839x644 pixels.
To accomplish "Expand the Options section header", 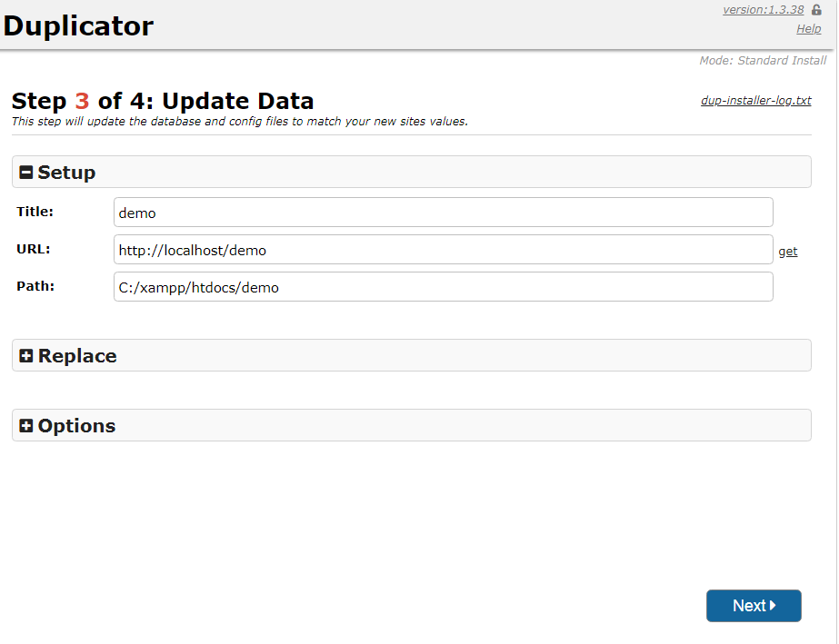I will click(x=412, y=425).
